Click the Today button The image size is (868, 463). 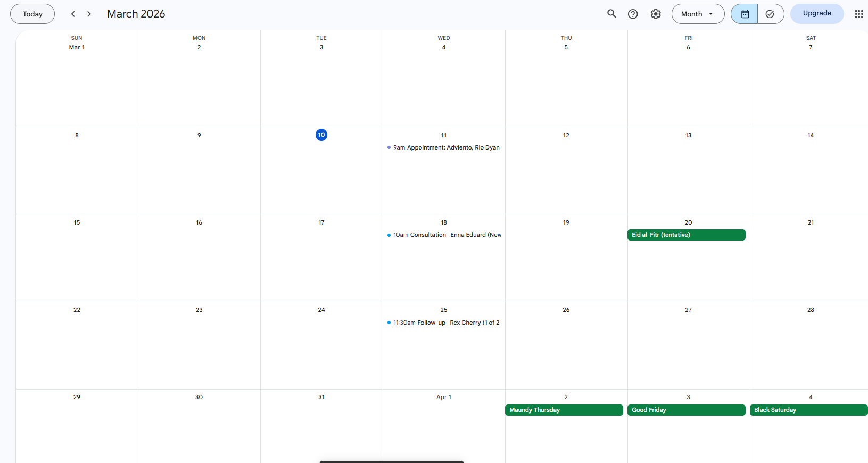[32, 14]
